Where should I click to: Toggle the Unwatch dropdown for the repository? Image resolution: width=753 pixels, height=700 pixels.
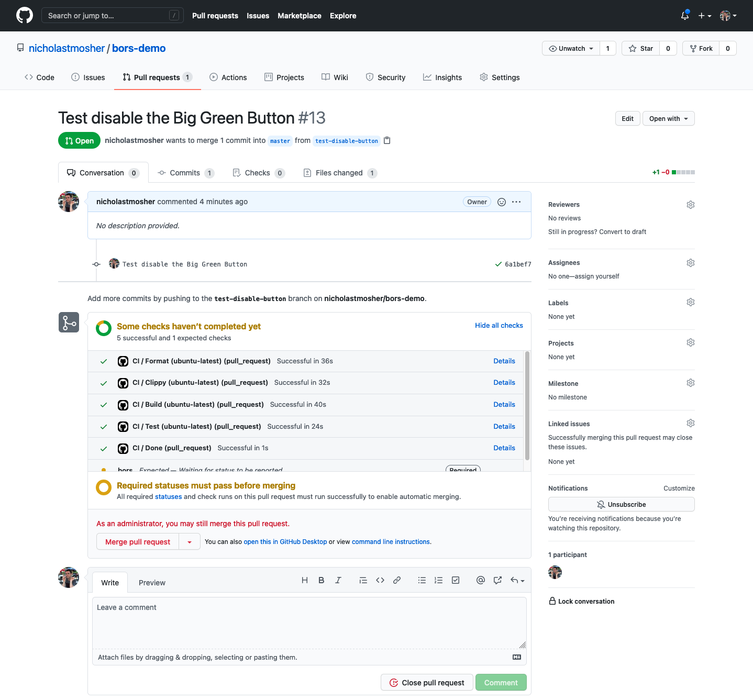570,48
